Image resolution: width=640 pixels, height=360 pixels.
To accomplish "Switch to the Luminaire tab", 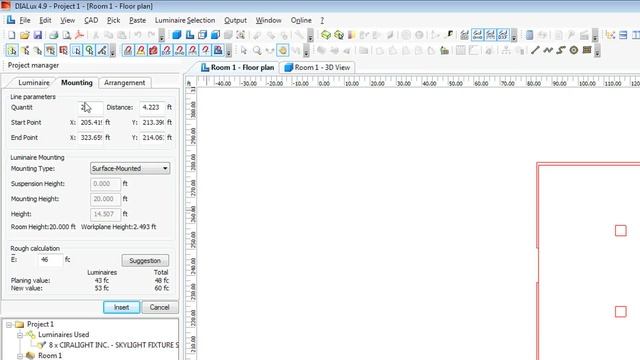I will (x=33, y=82).
